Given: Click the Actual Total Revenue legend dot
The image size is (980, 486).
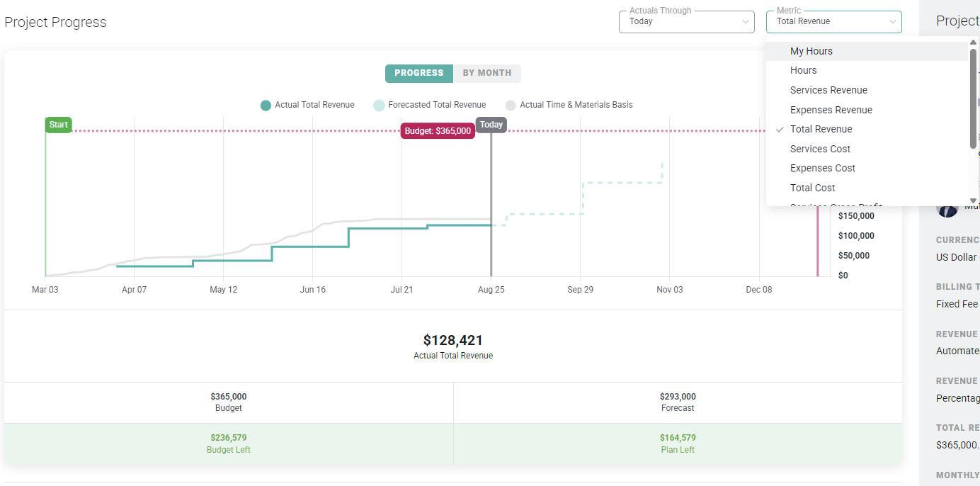Looking at the screenshot, I should point(266,106).
